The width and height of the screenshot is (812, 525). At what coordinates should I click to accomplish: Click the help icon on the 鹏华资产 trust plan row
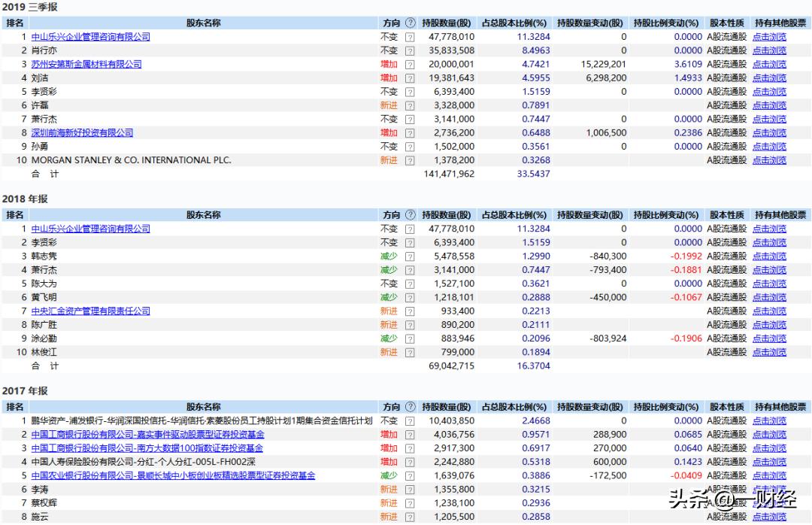click(x=409, y=420)
